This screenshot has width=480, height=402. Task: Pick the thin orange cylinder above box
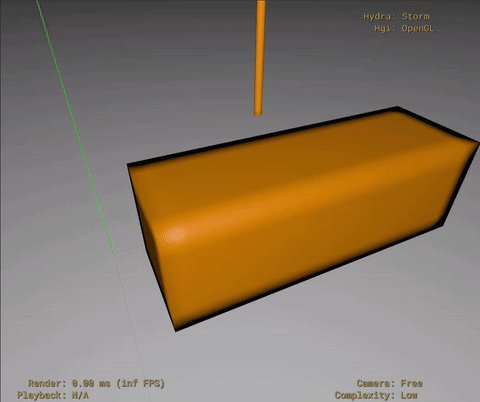(x=260, y=58)
